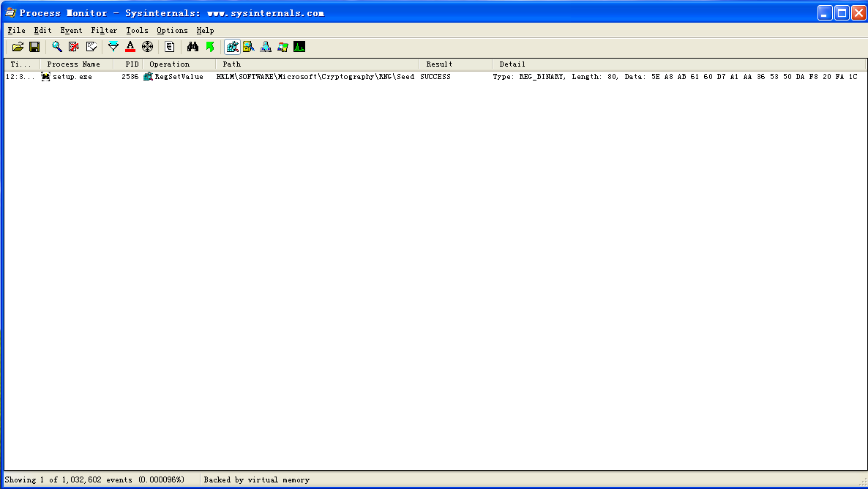Select the crosshair include-process-from-window tool
The height and width of the screenshot is (489, 868).
pyautogui.click(x=147, y=47)
